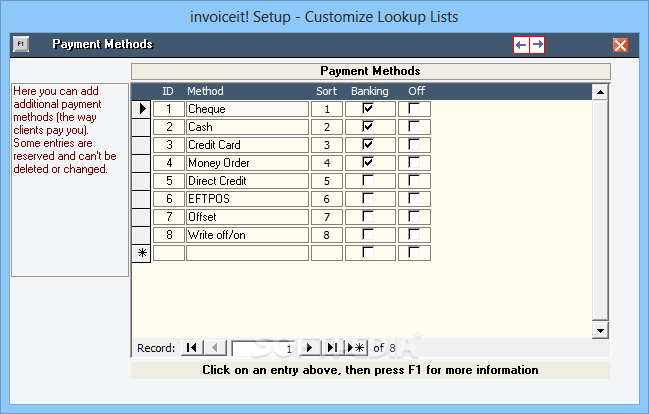Close the Payment Methods form
This screenshot has height=414, width=649.
tap(620, 45)
